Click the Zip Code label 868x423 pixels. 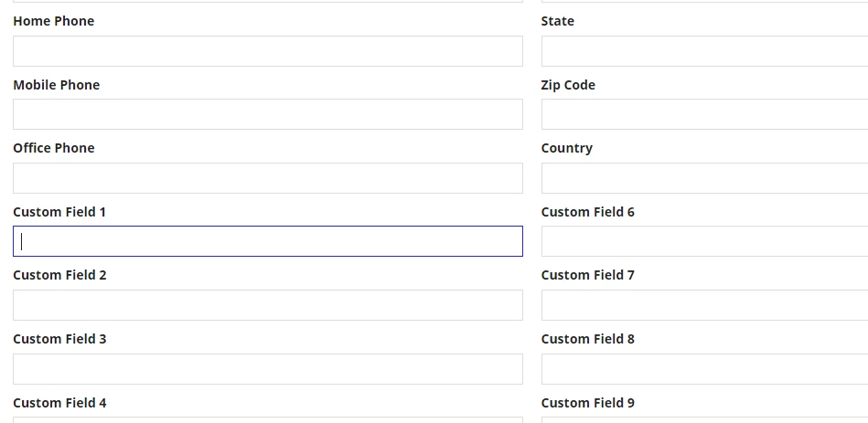click(x=568, y=85)
